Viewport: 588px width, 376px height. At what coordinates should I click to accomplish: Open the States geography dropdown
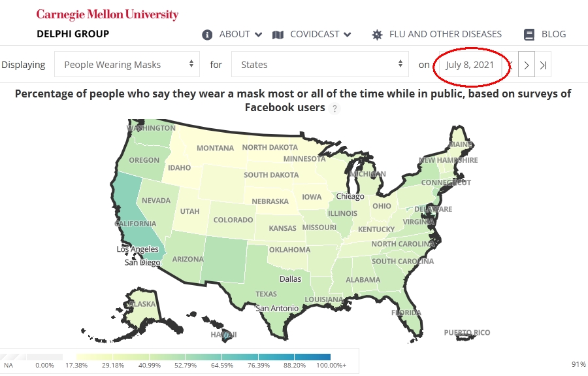320,65
